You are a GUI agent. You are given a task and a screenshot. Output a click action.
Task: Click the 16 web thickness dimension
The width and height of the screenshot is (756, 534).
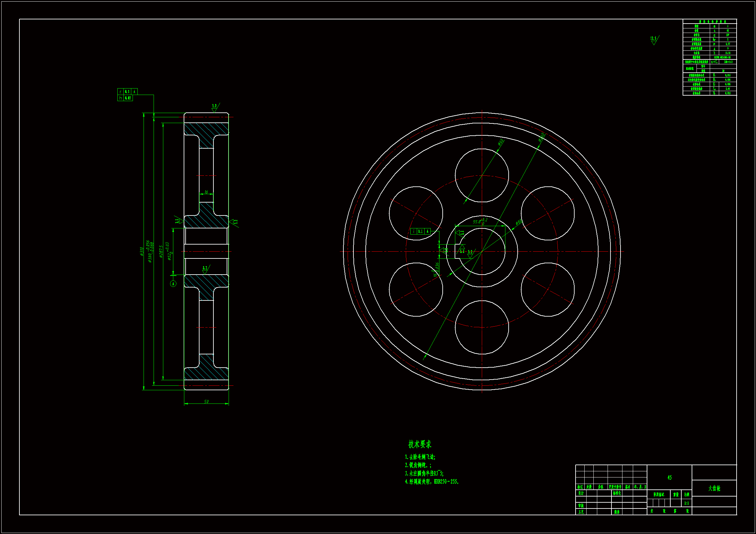[206, 192]
